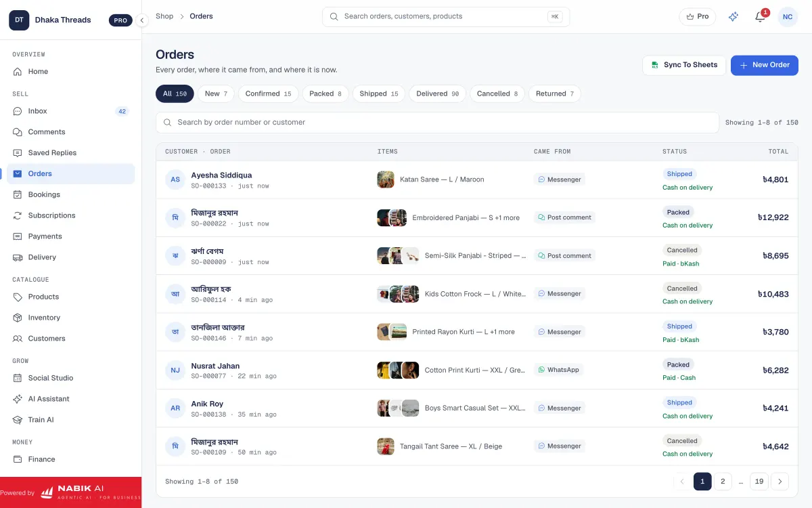Jump to page 19
Screen dimensions: 812x508
click(759, 482)
